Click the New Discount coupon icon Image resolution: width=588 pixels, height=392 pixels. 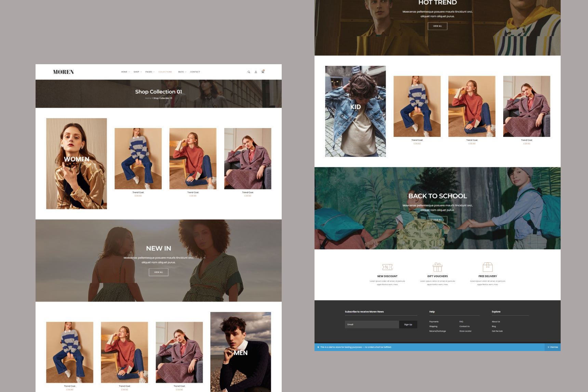(x=387, y=267)
